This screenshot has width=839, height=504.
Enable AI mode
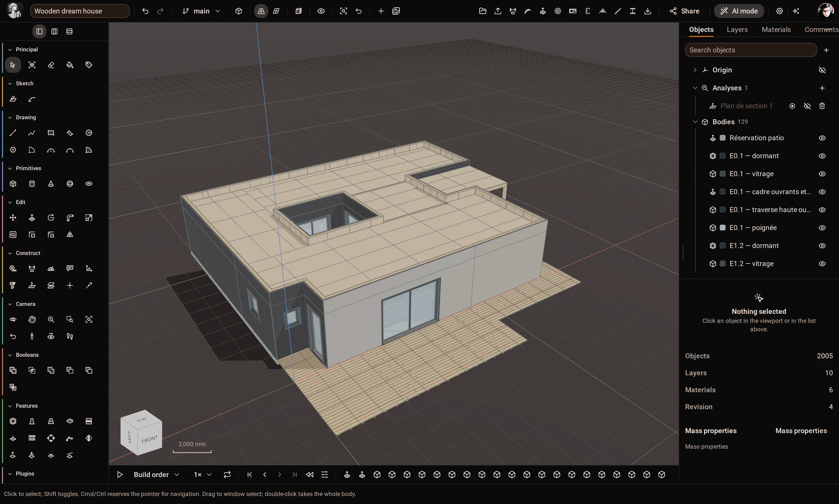pos(739,11)
